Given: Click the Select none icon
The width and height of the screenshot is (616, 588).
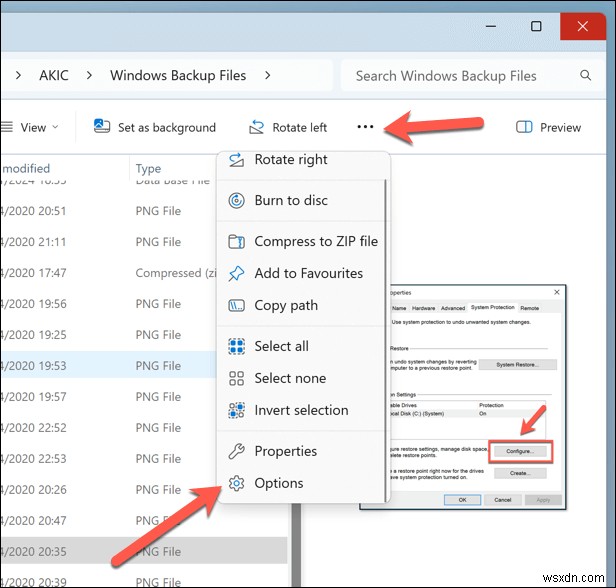Looking at the screenshot, I should coord(236,379).
